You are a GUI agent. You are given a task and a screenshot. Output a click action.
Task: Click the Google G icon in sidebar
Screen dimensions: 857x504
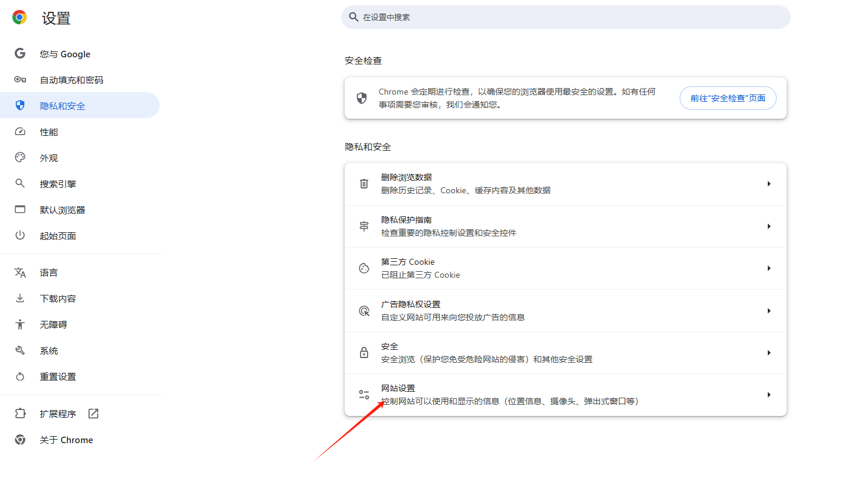[x=20, y=53]
